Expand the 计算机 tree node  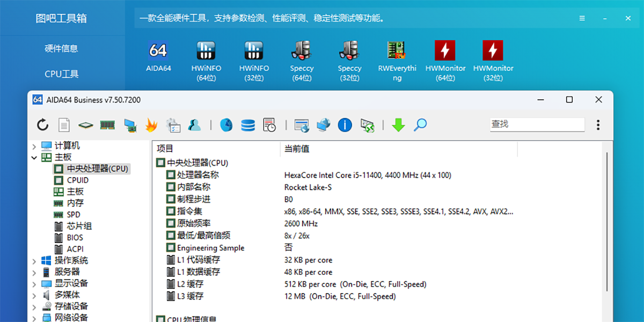click(x=34, y=146)
